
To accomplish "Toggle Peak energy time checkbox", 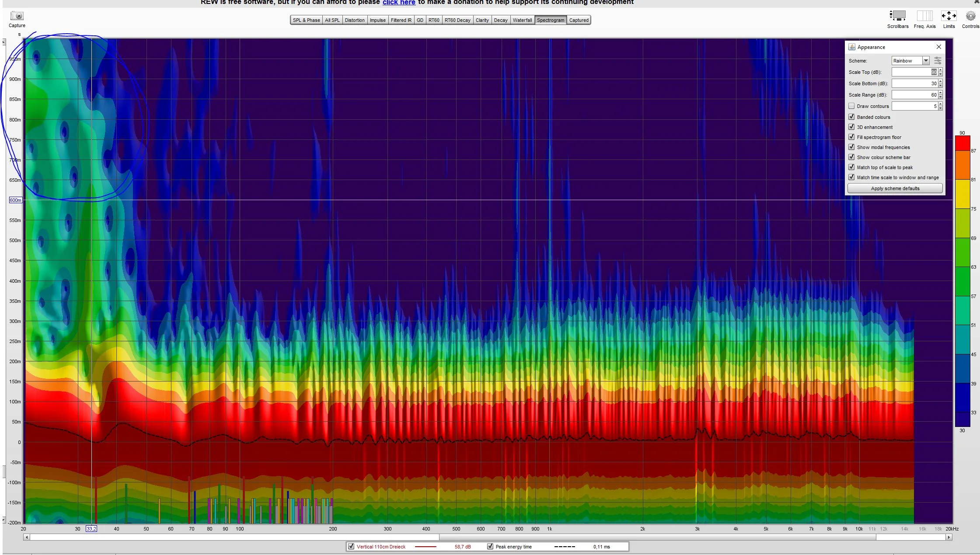I will pos(490,547).
